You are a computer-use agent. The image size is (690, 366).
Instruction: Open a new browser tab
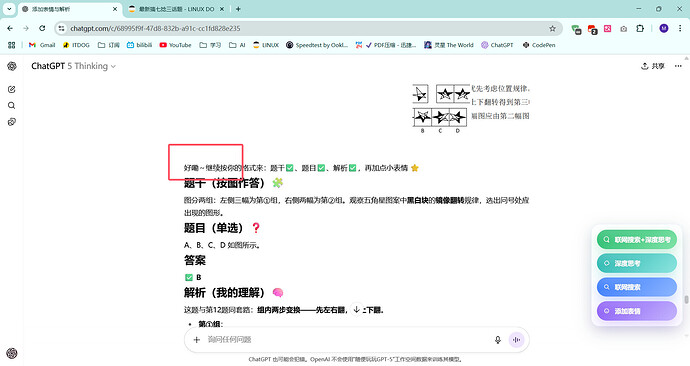pos(238,9)
